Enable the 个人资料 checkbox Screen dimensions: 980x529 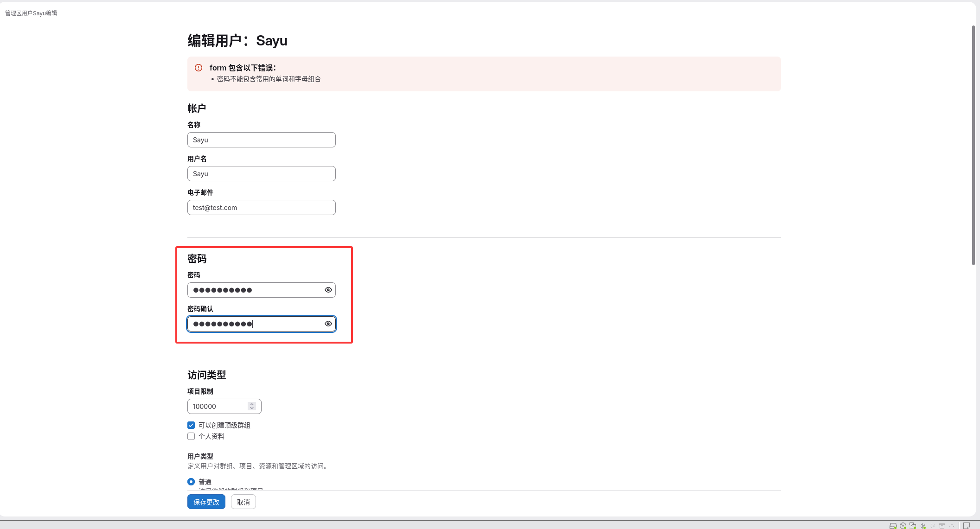pos(191,436)
